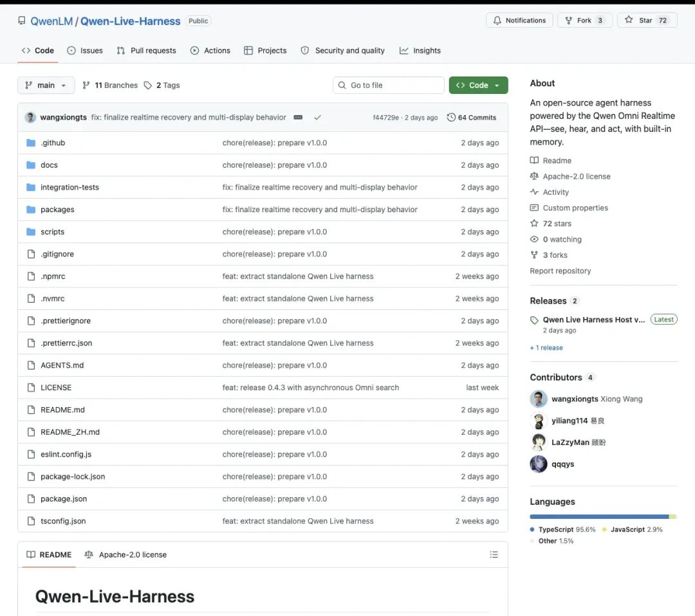Open the Insights tab
Screen dimensions: 695x616
click(x=420, y=51)
